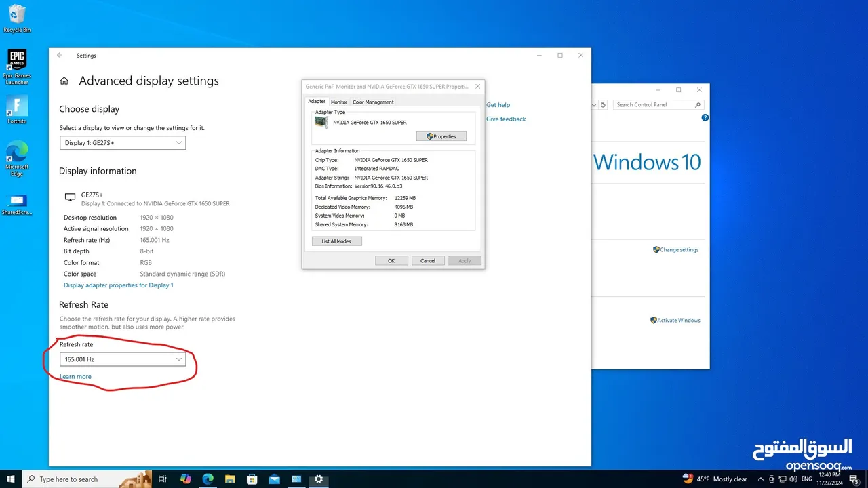Open the Microsoft Edge desktop shortcut
Viewport: 868px width, 488px height.
coord(17,159)
